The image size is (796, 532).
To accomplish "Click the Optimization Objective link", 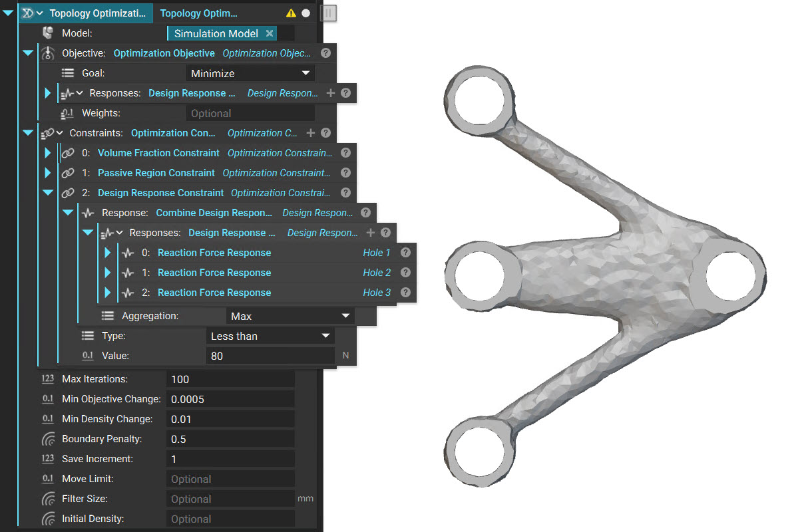I will [x=164, y=53].
